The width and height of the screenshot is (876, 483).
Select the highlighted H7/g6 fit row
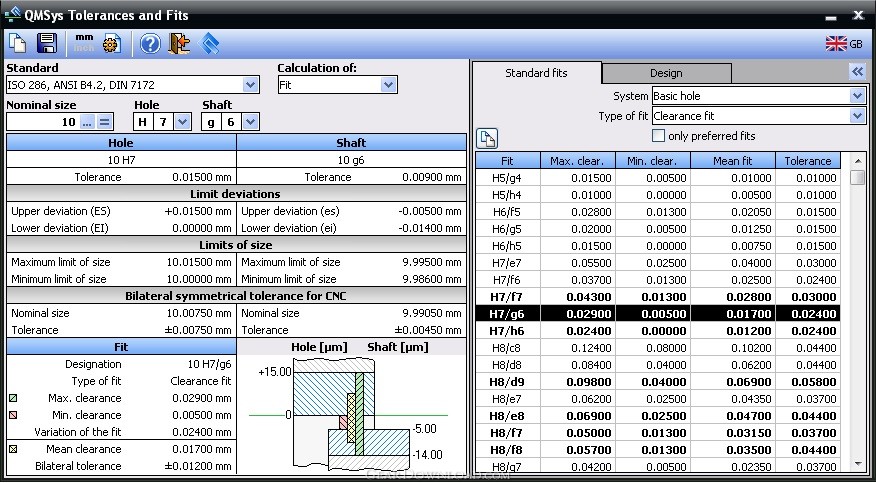658,314
